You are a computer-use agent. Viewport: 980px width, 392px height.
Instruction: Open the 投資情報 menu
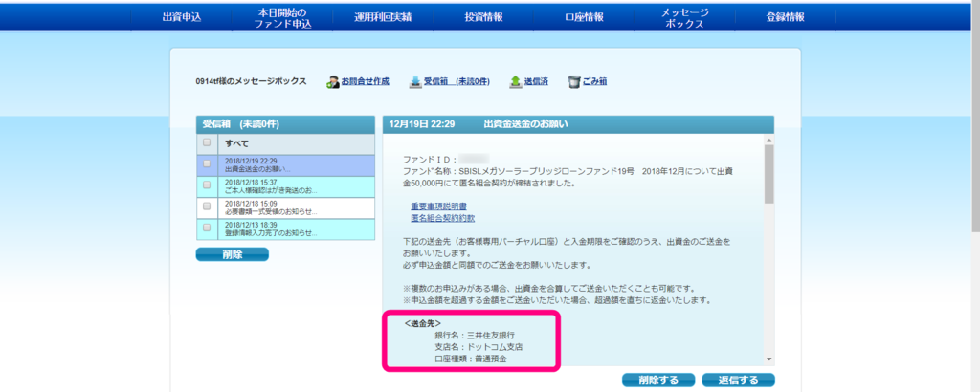pos(483,17)
